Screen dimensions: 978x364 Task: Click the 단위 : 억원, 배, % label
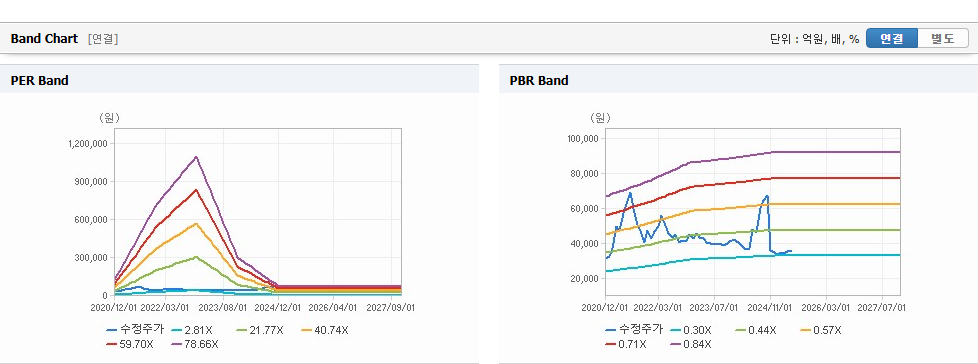[815, 39]
